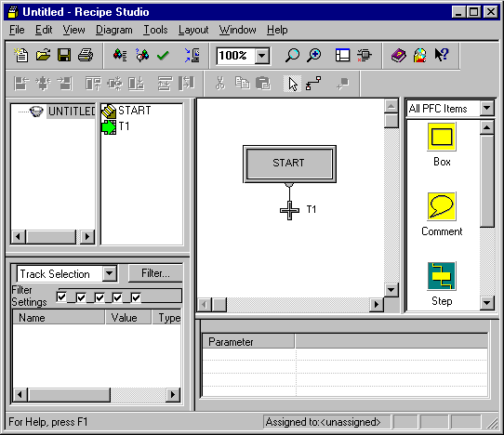Open a file with the folder icon
The image size is (504, 435).
[x=43, y=55]
